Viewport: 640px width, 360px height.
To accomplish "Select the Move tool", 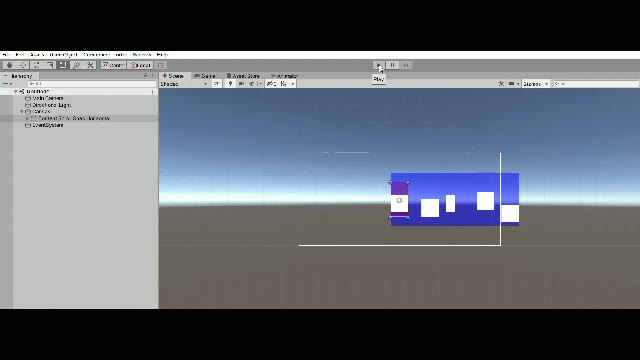I will pos(23,65).
